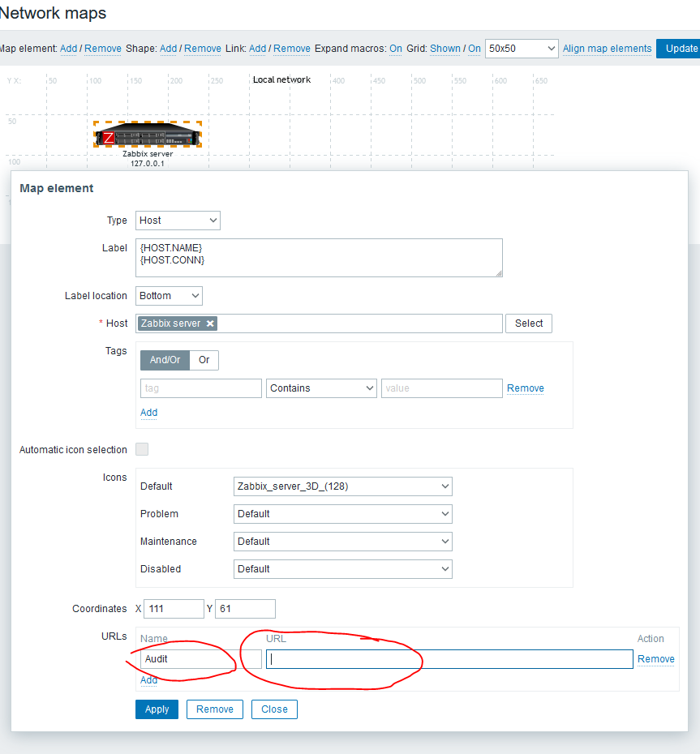Screen dimensions: 700x754
Task: Toggle Grid On alignment setting
Action: [x=475, y=49]
